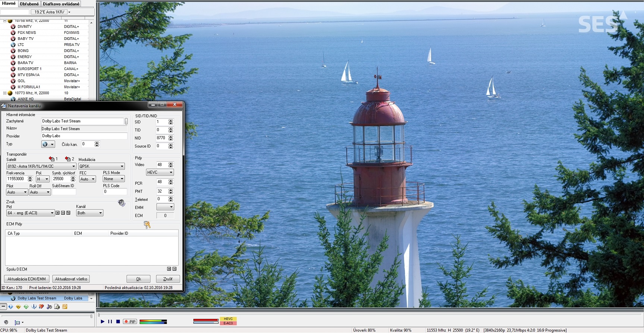Viewport: 644px width, 333px height.
Task: Click the small save icon next to audio Pid
Action: tap(68, 213)
